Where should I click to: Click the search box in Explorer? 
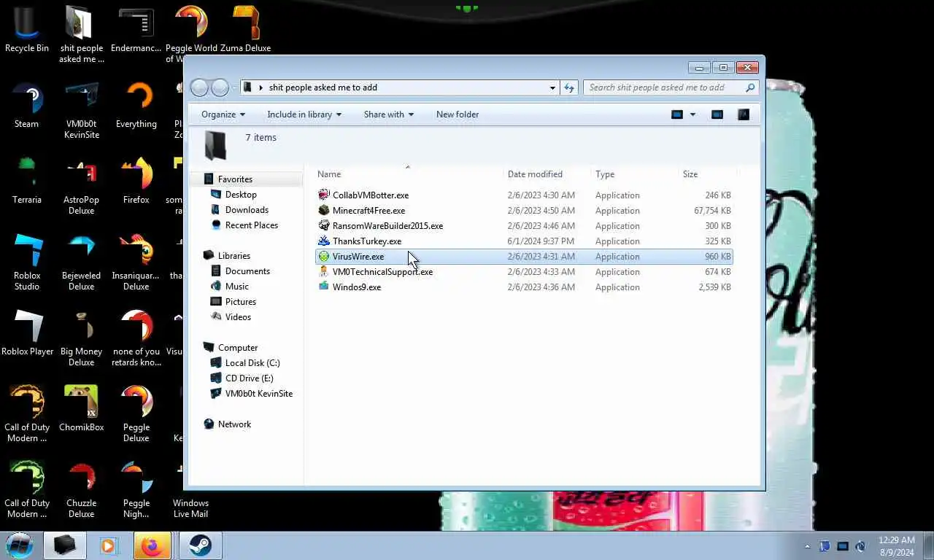click(x=671, y=87)
